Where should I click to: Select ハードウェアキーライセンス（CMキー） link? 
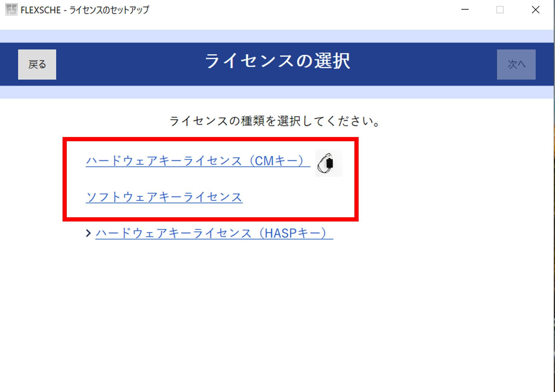tap(198, 161)
